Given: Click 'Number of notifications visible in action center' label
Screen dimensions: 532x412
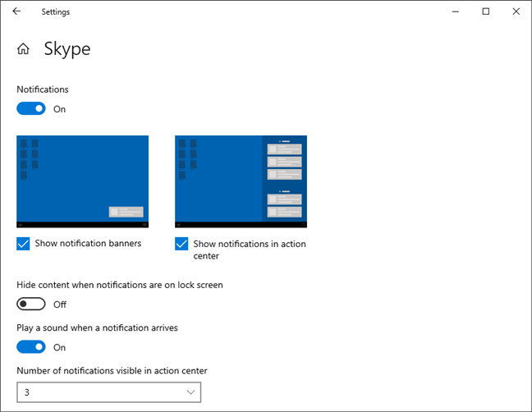Looking at the screenshot, I should coord(112,371).
